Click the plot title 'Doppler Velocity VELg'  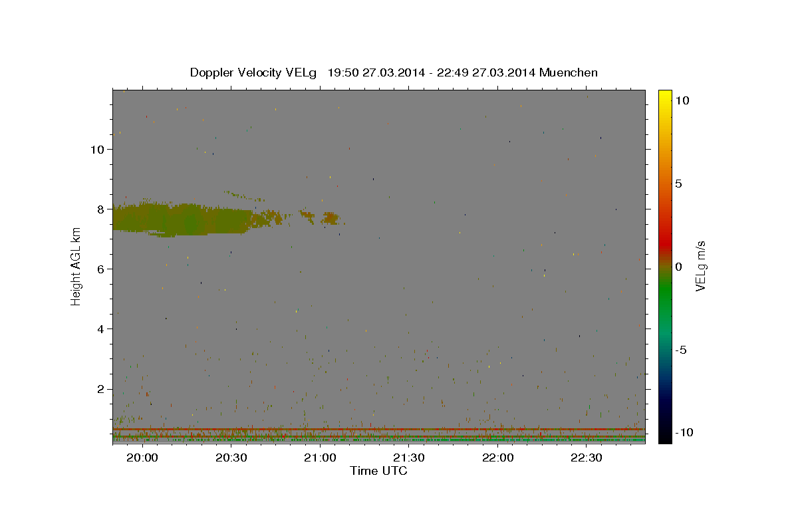[x=252, y=72]
